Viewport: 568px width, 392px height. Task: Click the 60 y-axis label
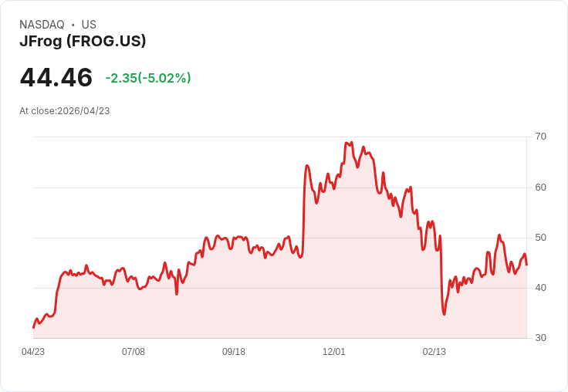[x=541, y=187]
